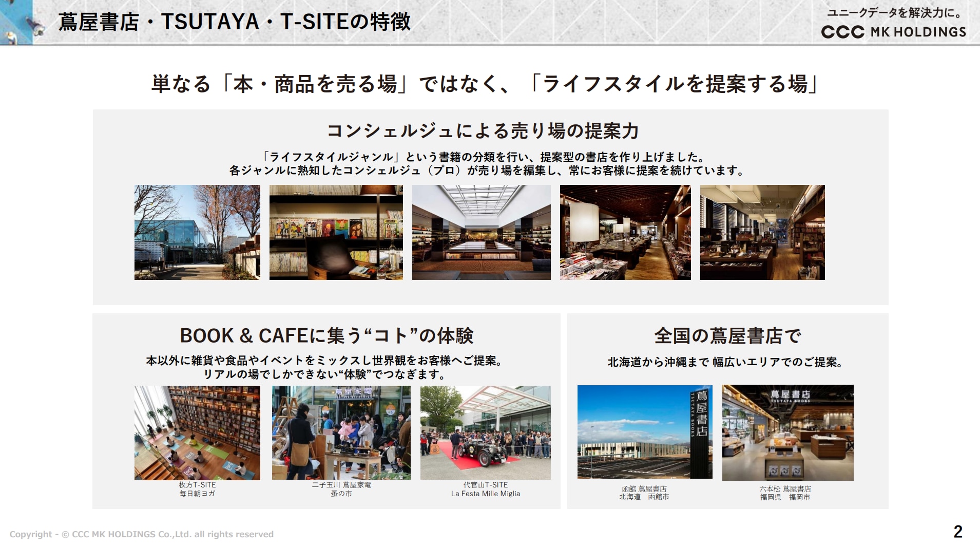Click the caption 枚方T-SITE
Viewport: 980px width, 546px height.
click(x=197, y=485)
